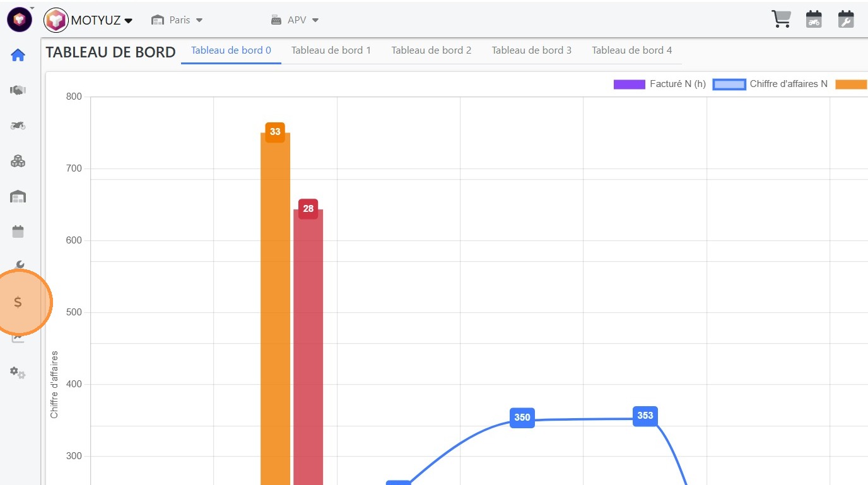Open the warehouse icon in the sidebar
Screen dimensions: 868x485
click(x=18, y=197)
